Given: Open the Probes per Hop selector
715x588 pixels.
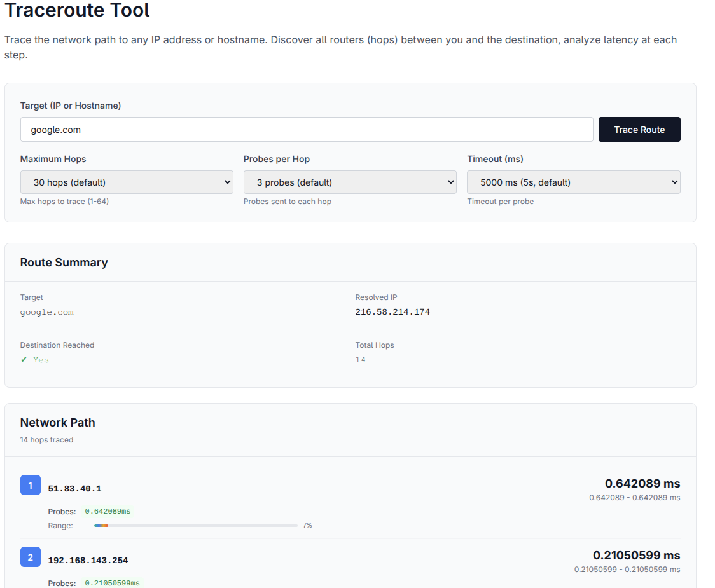Looking at the screenshot, I should [x=350, y=182].
